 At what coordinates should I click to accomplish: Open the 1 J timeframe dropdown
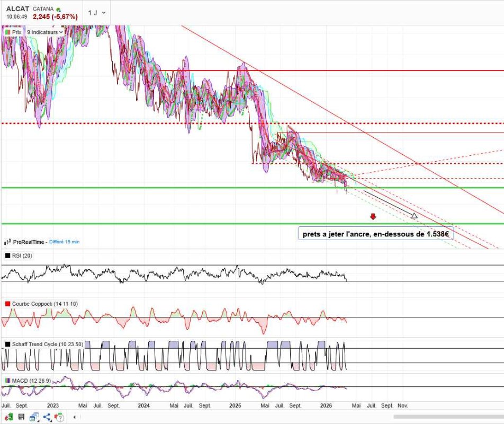(x=97, y=13)
